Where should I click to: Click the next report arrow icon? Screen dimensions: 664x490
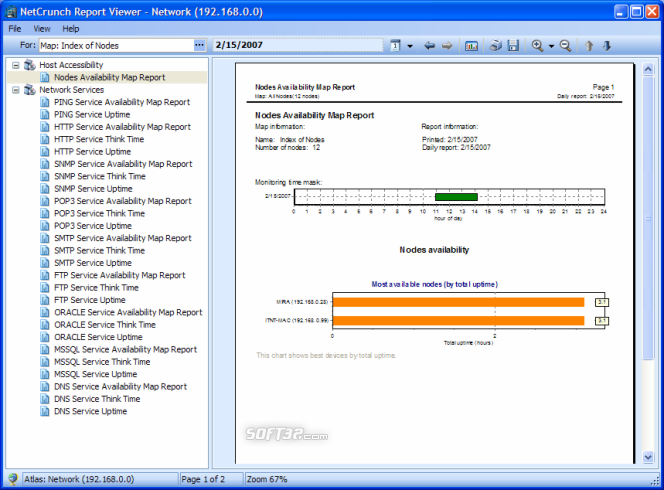click(447, 45)
